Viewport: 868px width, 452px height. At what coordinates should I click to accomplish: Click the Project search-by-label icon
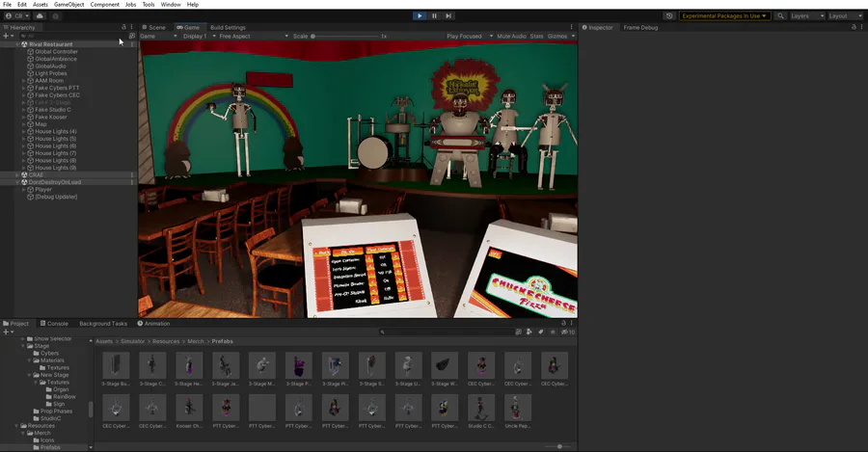(x=529, y=332)
